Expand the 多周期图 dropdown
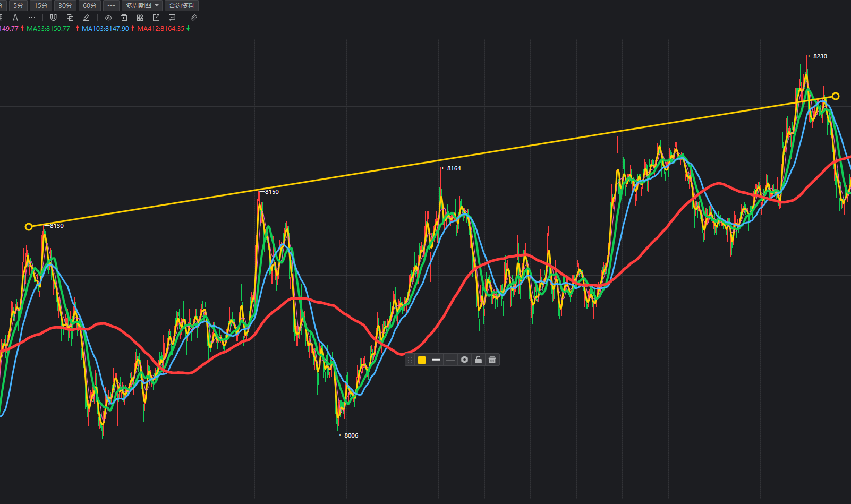 (142, 5)
